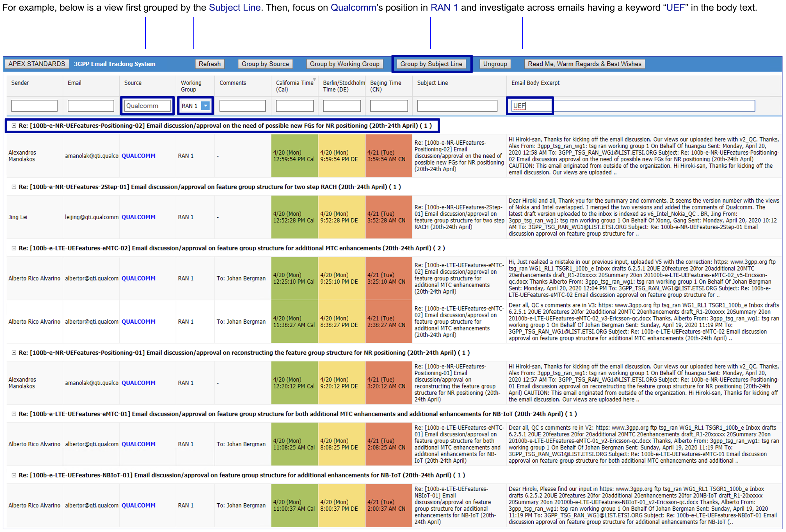Focus the Source filter field containing Qualcomm
Image resolution: width=786 pixels, height=532 pixels.
[x=147, y=106]
